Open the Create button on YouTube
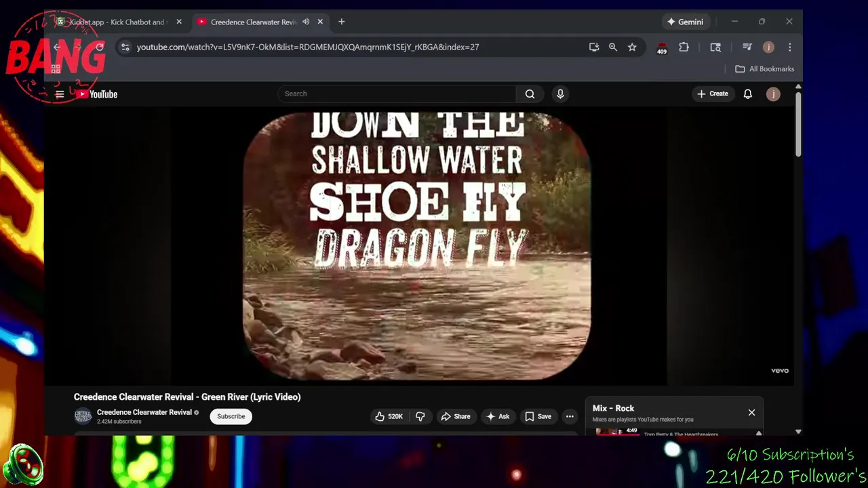 [712, 94]
